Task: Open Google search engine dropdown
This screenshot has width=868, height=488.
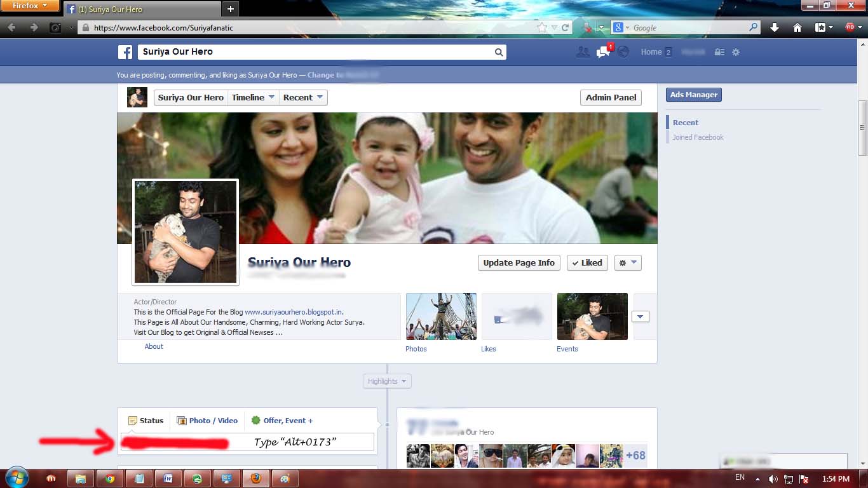Action: pyautogui.click(x=620, y=27)
